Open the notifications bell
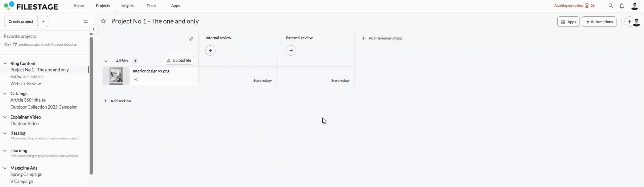This screenshot has width=644, height=187. (622, 6)
